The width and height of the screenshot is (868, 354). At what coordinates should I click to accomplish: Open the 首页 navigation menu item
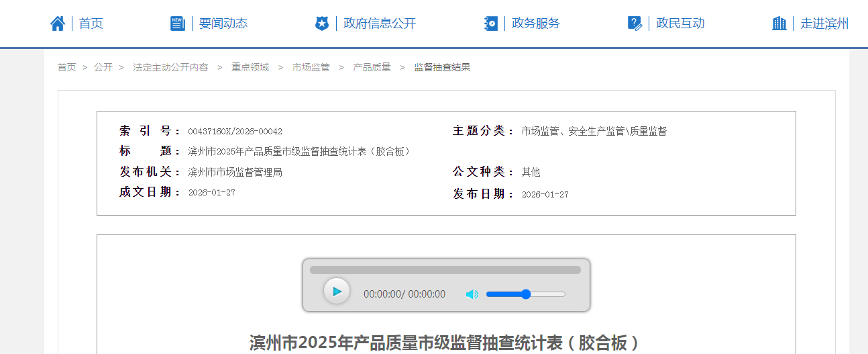click(x=91, y=24)
